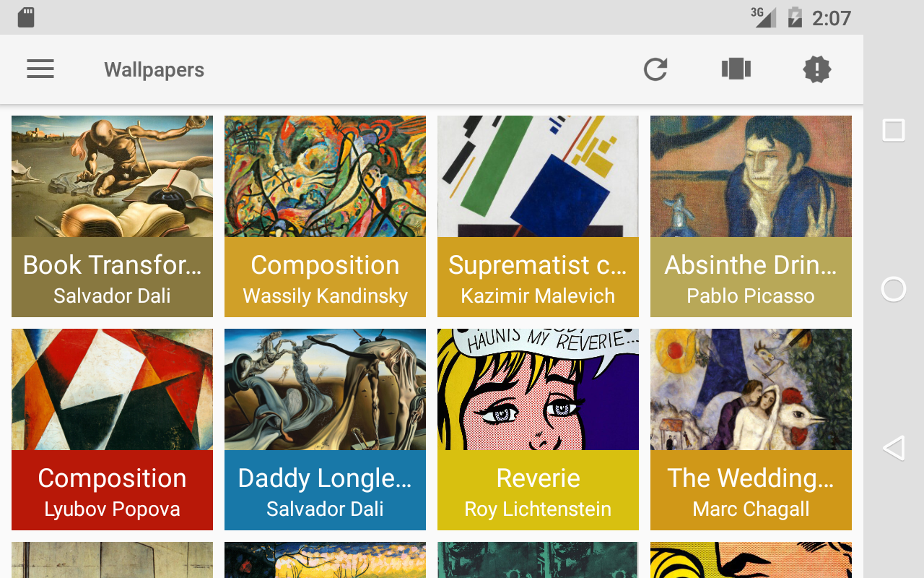Viewport: 924px width, 578px height.
Task: Tap the recent apps square button
Action: pyautogui.click(x=894, y=131)
